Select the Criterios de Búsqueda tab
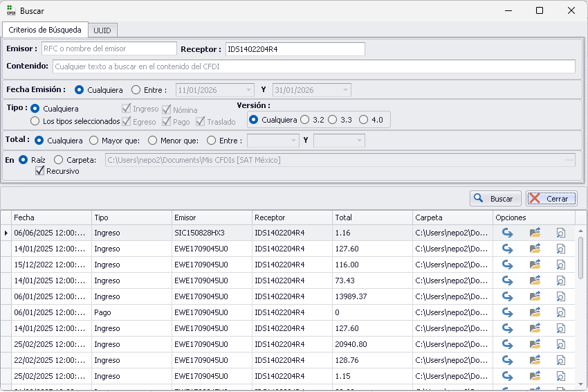 point(45,30)
